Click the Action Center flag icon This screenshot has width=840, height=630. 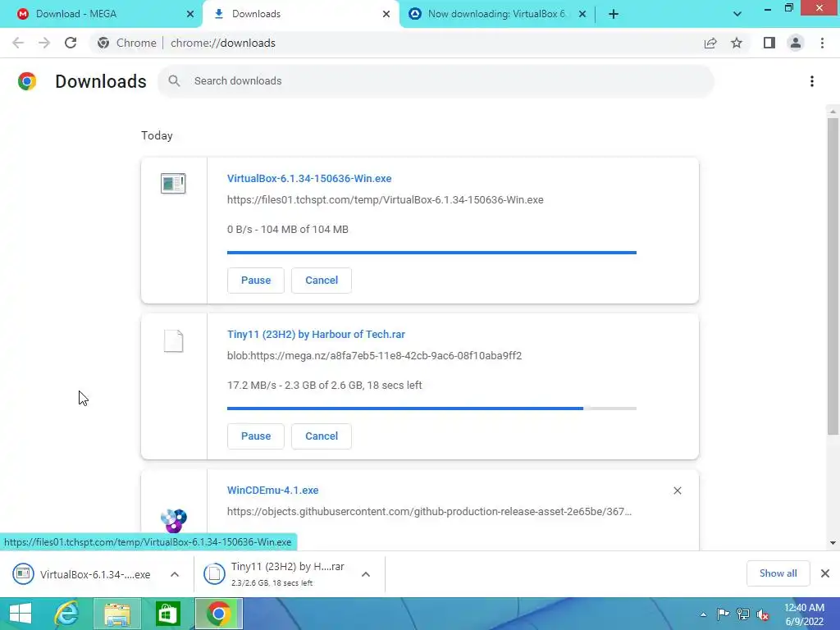723,614
